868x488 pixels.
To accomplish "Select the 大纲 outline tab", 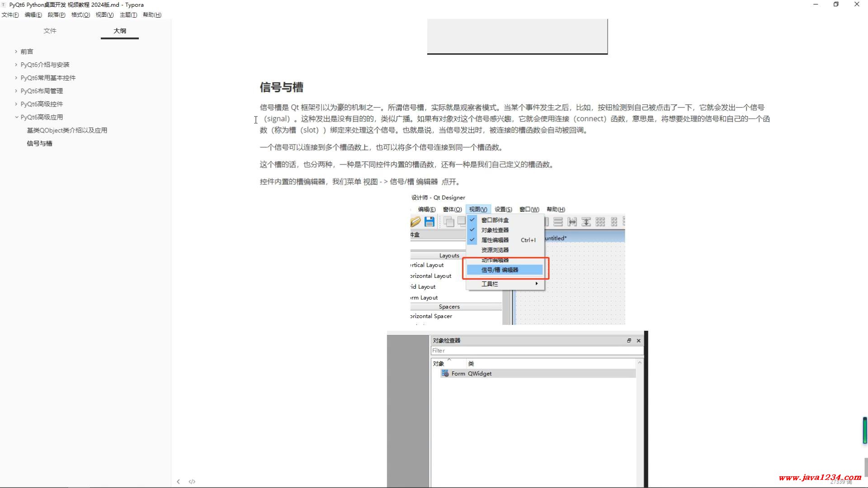I will (120, 31).
